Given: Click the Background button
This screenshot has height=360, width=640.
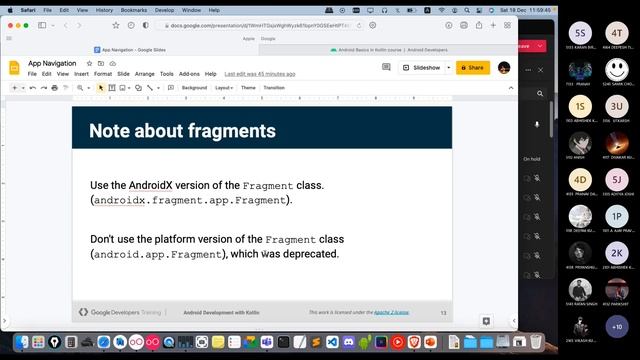Looking at the screenshot, I should (x=194, y=88).
